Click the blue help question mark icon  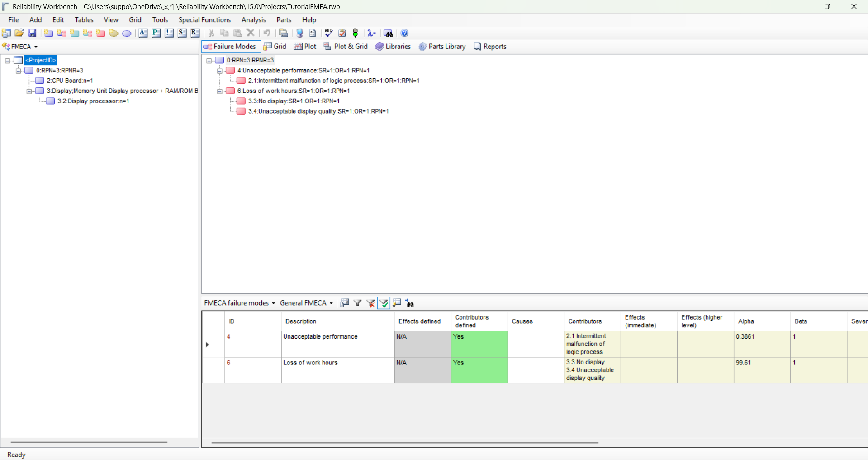pos(405,33)
